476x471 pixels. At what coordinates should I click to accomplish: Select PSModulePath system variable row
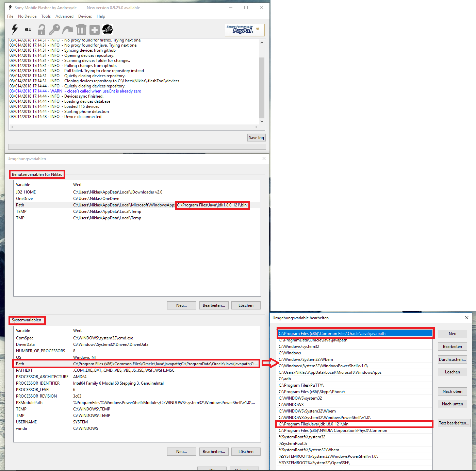137,403
